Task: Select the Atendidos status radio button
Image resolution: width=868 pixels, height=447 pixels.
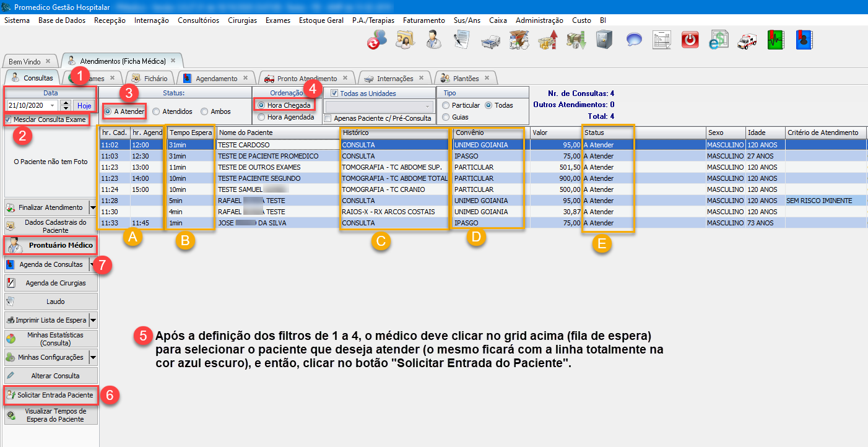Action: click(x=157, y=111)
